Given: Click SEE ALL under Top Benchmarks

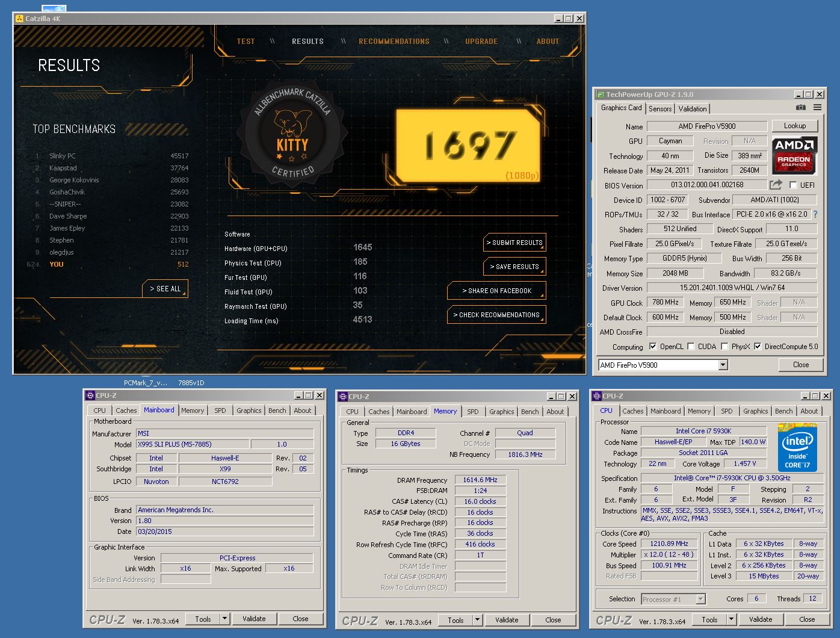Looking at the screenshot, I should click(165, 289).
